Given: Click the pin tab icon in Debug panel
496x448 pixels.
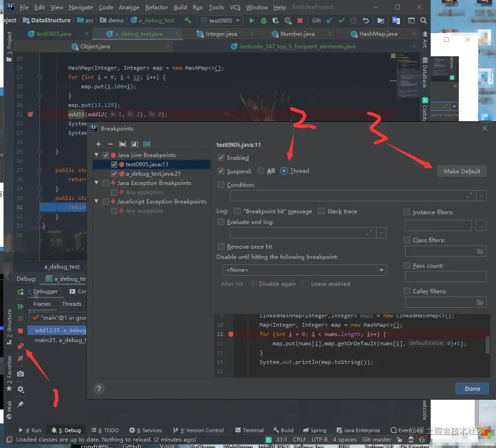Looking at the screenshot, I should pos(20,404).
